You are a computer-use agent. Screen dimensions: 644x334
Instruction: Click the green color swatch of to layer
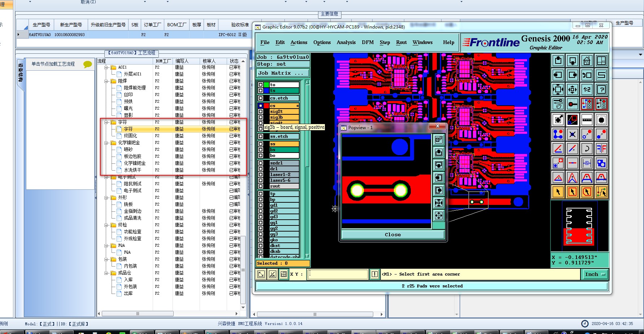coord(266,85)
